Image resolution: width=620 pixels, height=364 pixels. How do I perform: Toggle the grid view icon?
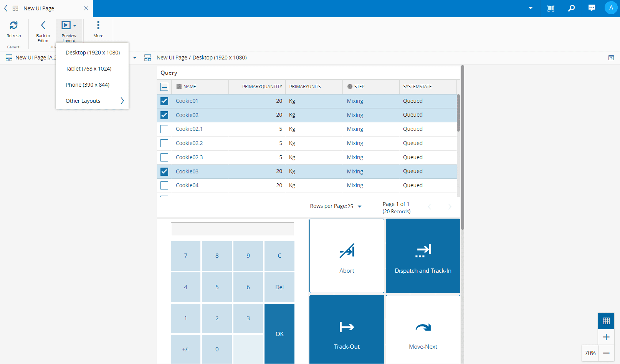pos(606,321)
